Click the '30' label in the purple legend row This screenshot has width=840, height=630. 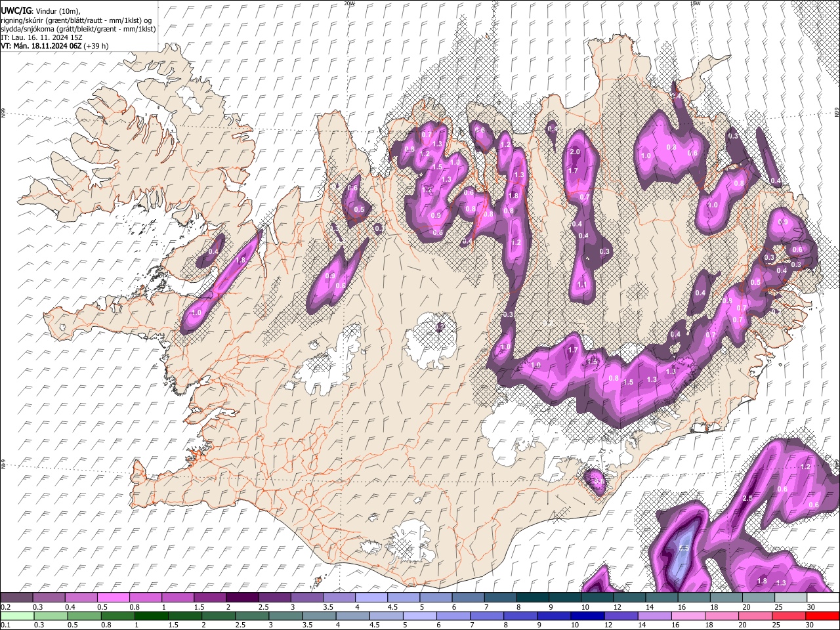(x=811, y=607)
